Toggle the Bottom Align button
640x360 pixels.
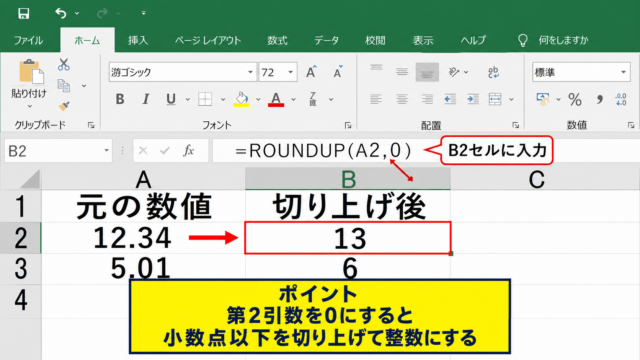click(427, 72)
